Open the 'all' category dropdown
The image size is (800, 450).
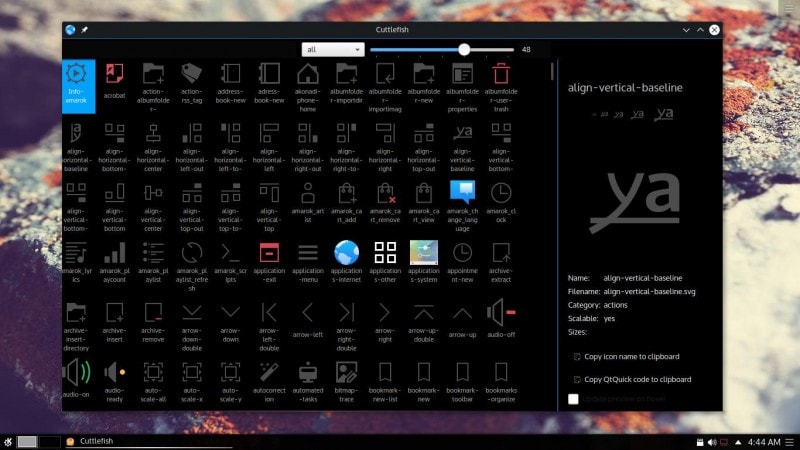coord(332,49)
